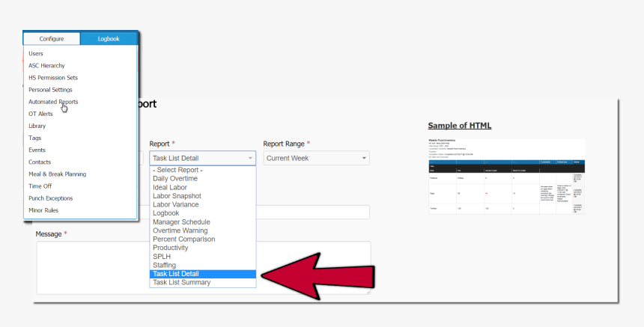The width and height of the screenshot is (644, 327).
Task: Open Time Off menu item
Action: (x=40, y=186)
